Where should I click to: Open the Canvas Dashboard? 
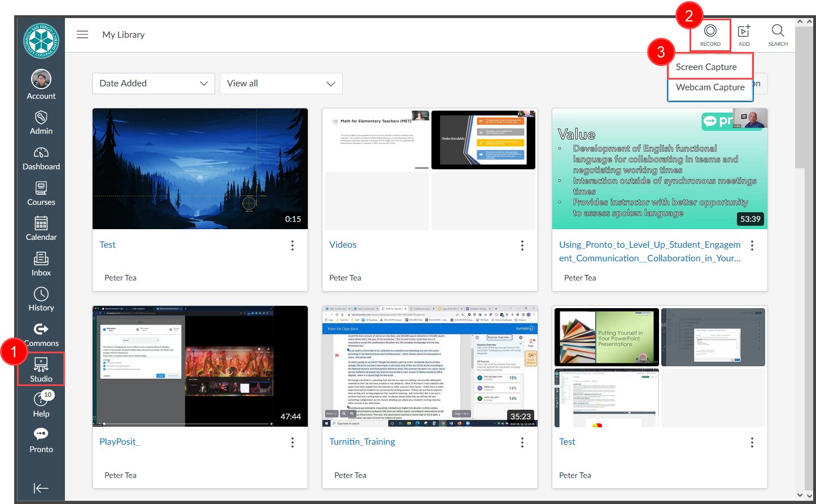click(x=41, y=159)
